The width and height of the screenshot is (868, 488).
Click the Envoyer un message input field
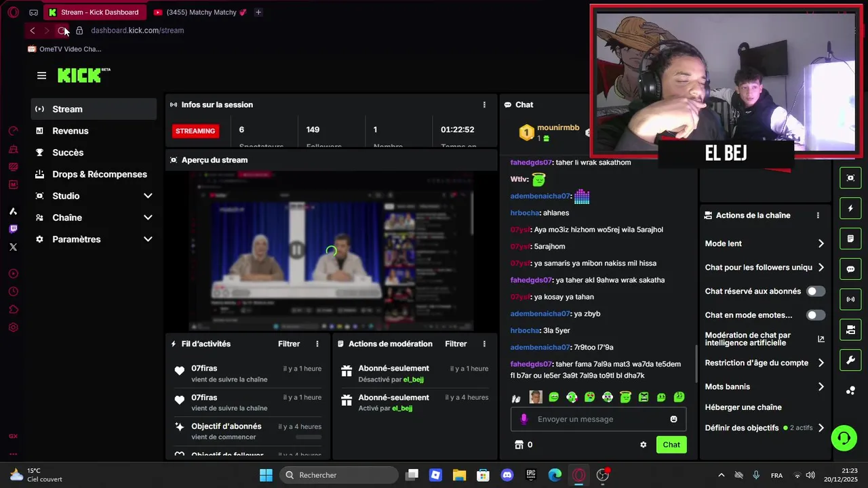[x=598, y=420]
